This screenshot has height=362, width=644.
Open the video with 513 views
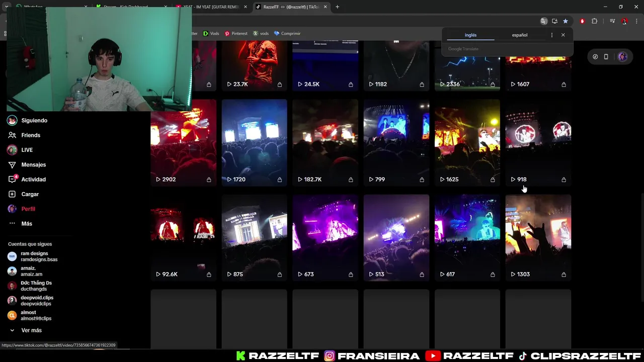pos(396,238)
